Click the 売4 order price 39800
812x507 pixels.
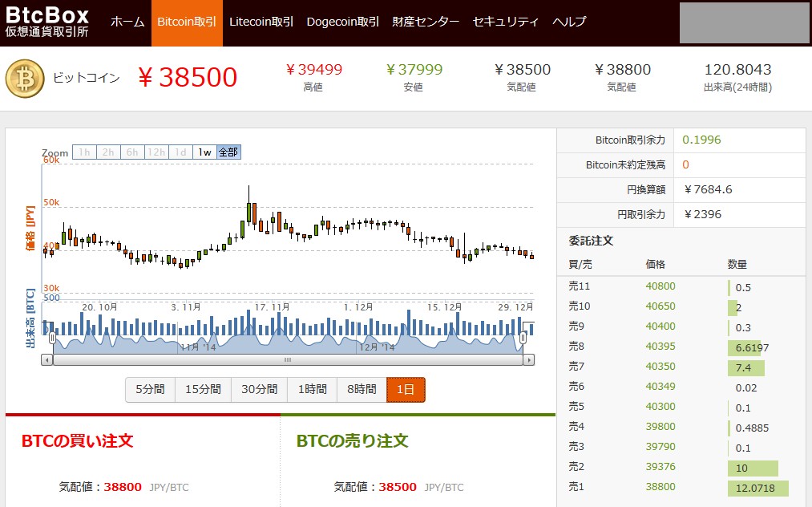[x=661, y=427]
